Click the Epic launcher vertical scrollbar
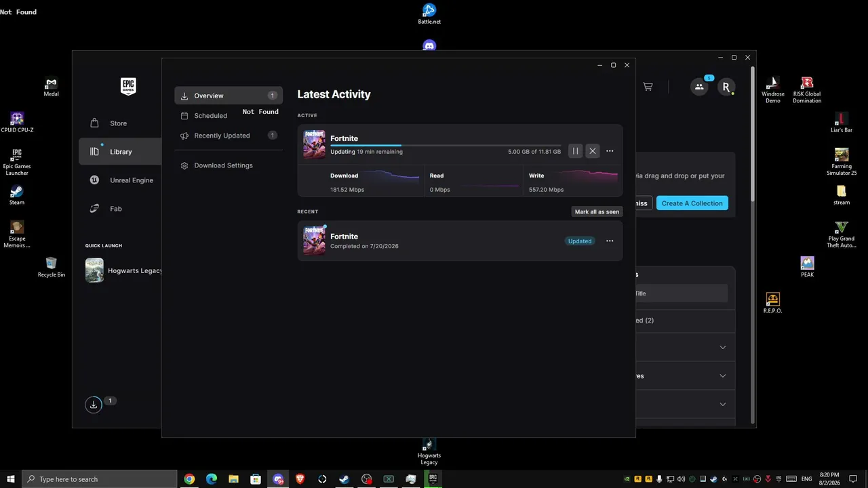The height and width of the screenshot is (488, 868). click(x=752, y=133)
